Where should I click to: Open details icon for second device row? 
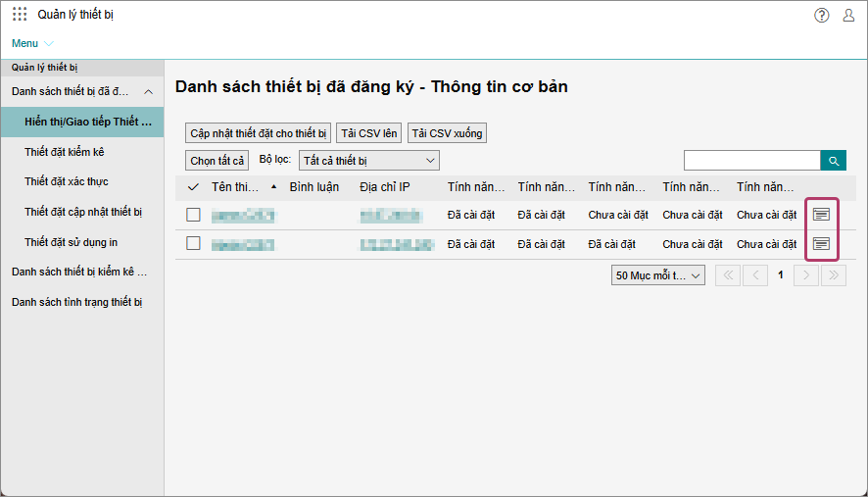click(821, 243)
